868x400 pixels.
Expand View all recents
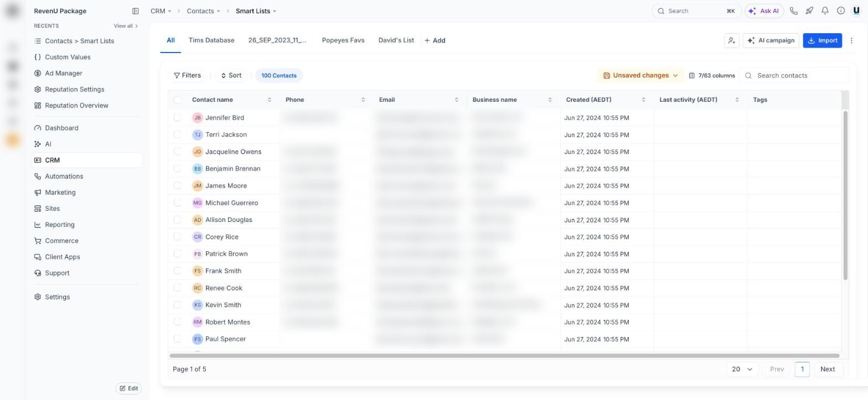(x=126, y=26)
